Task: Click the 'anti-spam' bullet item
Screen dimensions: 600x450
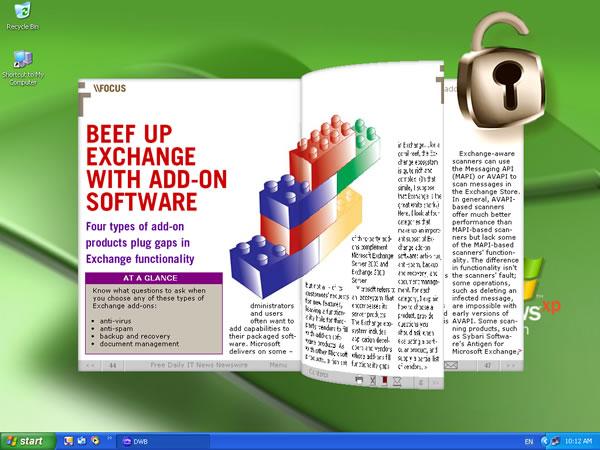Action: [x=116, y=329]
